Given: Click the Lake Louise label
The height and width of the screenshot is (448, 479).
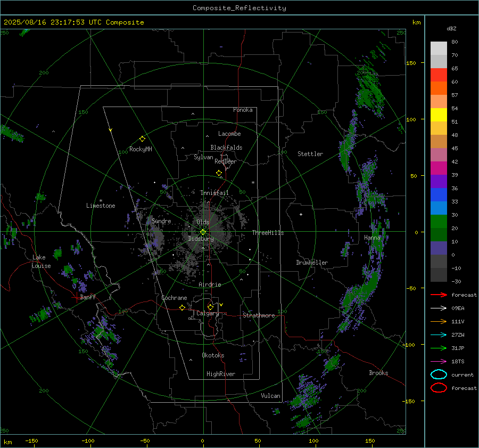Looking at the screenshot, I should 41,262.
